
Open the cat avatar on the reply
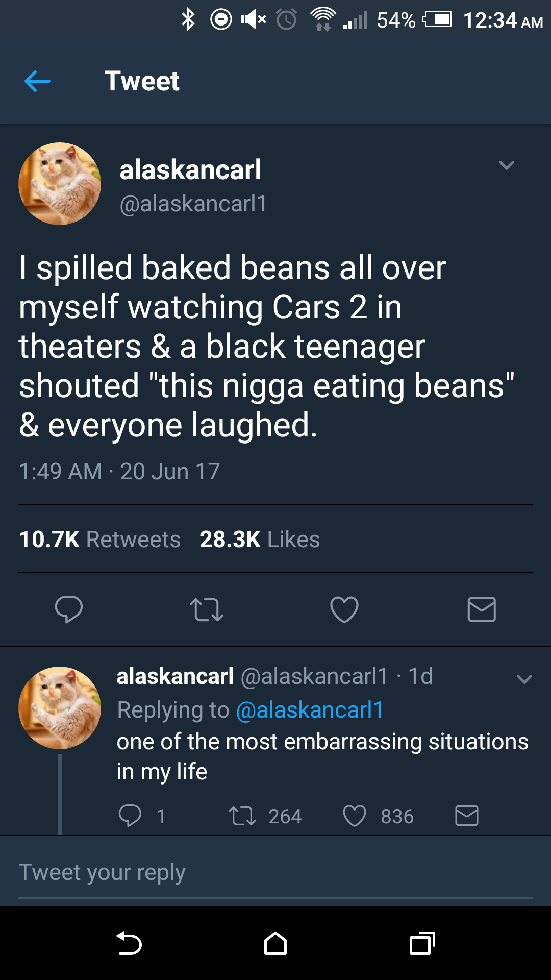[60, 707]
